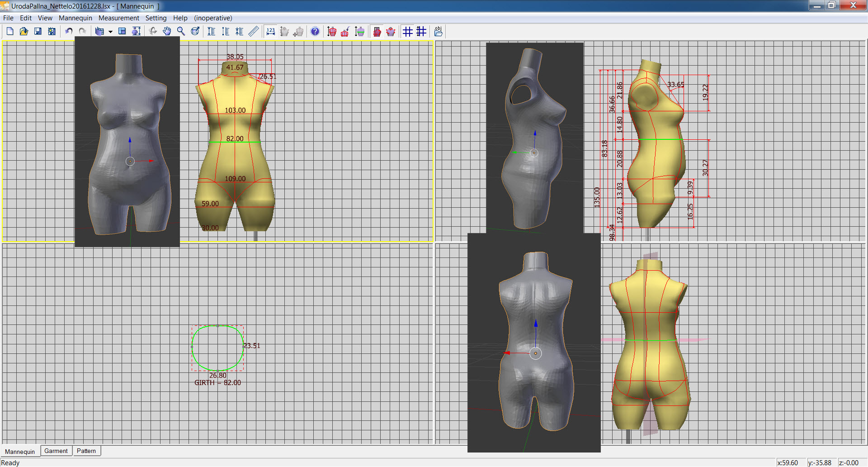Open the Mannequin menu
The height and width of the screenshot is (467, 868).
[x=75, y=18]
